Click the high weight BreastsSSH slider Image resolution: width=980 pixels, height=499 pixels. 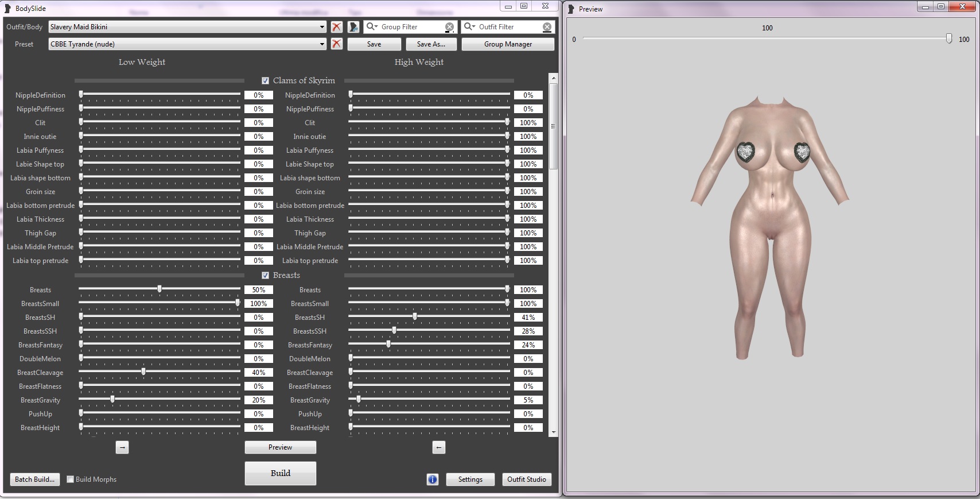(x=429, y=330)
